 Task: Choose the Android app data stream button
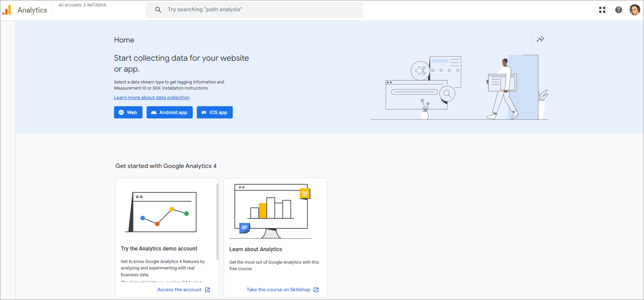click(x=169, y=112)
